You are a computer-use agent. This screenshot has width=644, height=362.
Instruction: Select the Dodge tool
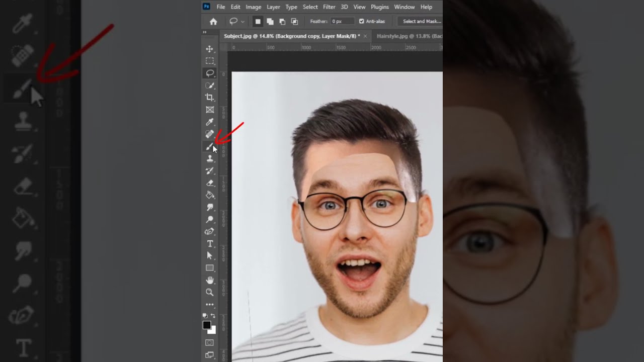210,219
